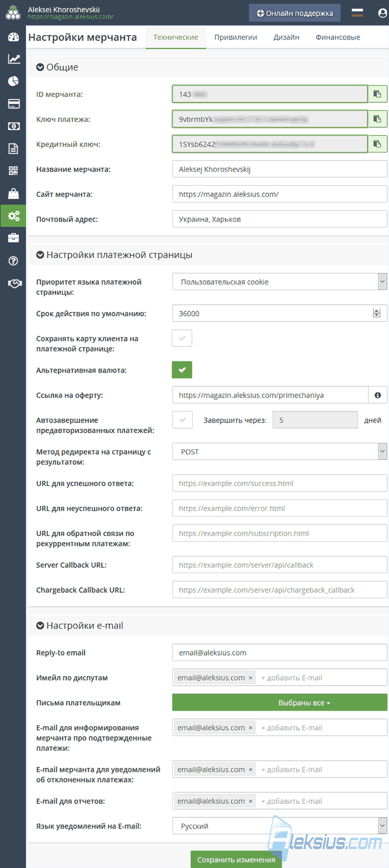The width and height of the screenshot is (389, 868).
Task: Copy the payment key to clipboard
Action: (378, 119)
